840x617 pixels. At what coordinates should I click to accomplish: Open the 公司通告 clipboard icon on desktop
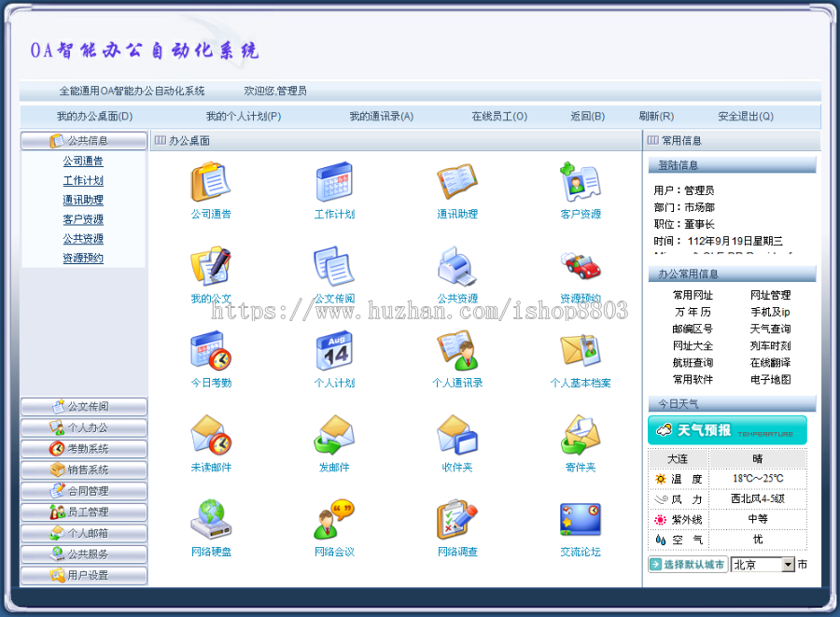pyautogui.click(x=211, y=183)
